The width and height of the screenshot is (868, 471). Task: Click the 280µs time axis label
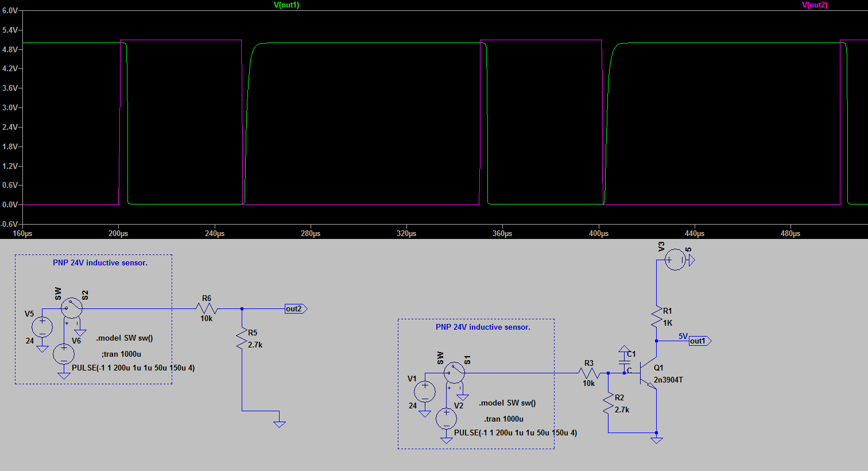[311, 234]
